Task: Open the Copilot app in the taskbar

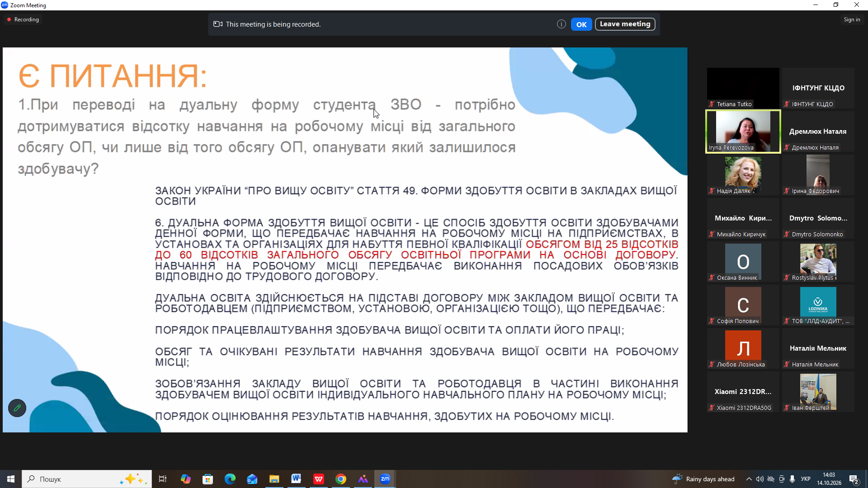Action: (185, 479)
